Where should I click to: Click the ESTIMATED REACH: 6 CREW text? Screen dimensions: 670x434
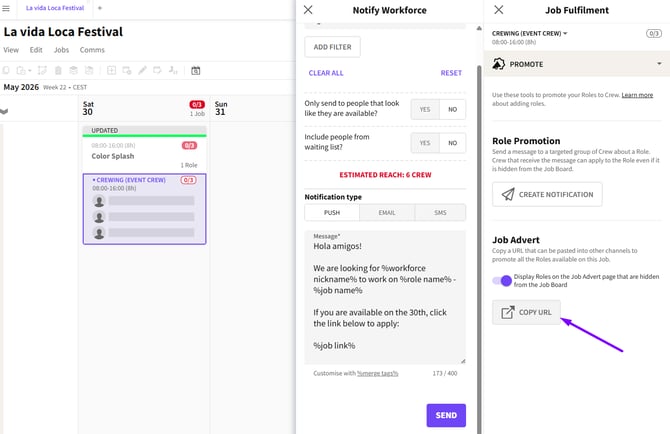point(385,175)
